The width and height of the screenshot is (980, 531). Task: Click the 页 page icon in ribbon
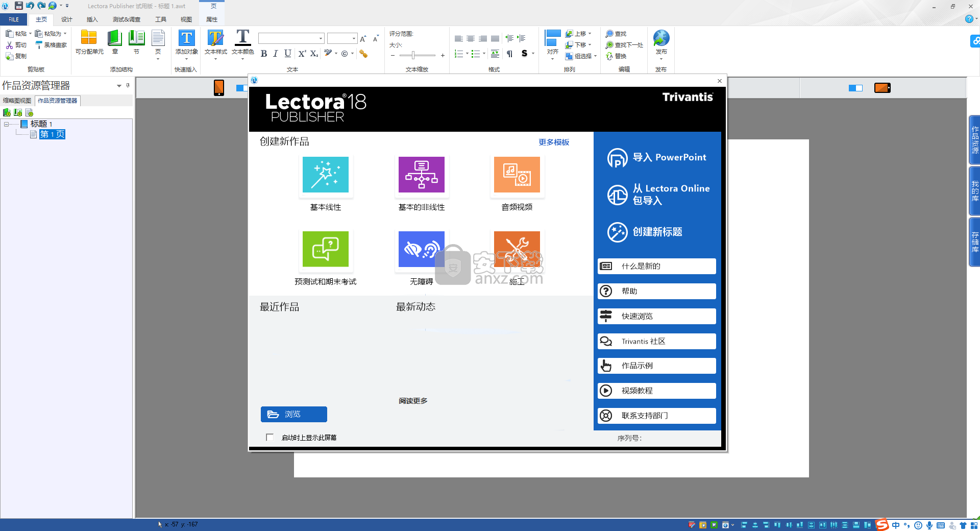click(158, 39)
